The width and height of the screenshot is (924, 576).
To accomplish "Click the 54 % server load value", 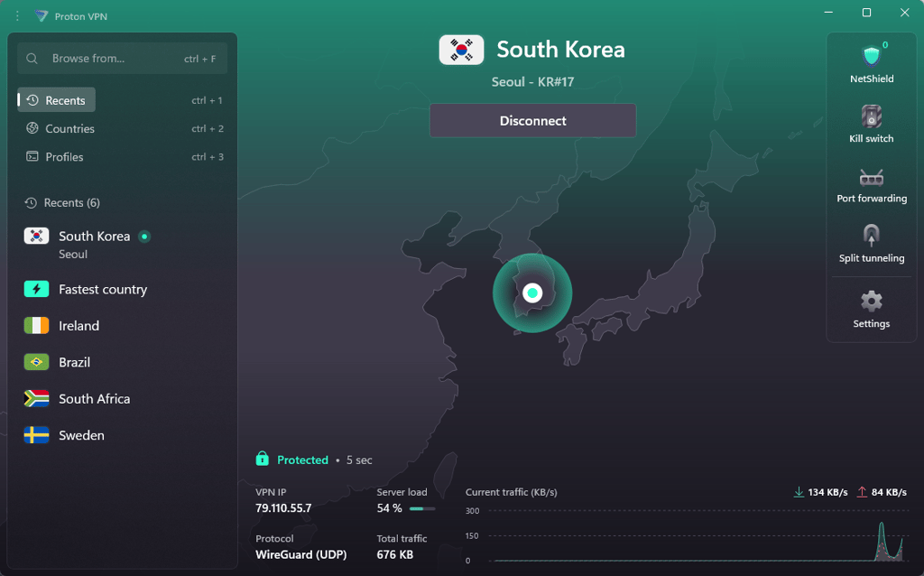I will click(389, 508).
